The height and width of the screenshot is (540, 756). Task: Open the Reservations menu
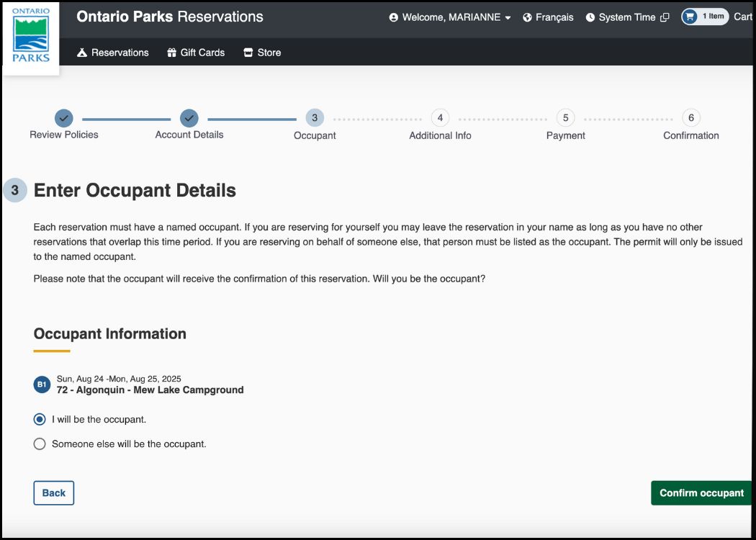coord(113,53)
